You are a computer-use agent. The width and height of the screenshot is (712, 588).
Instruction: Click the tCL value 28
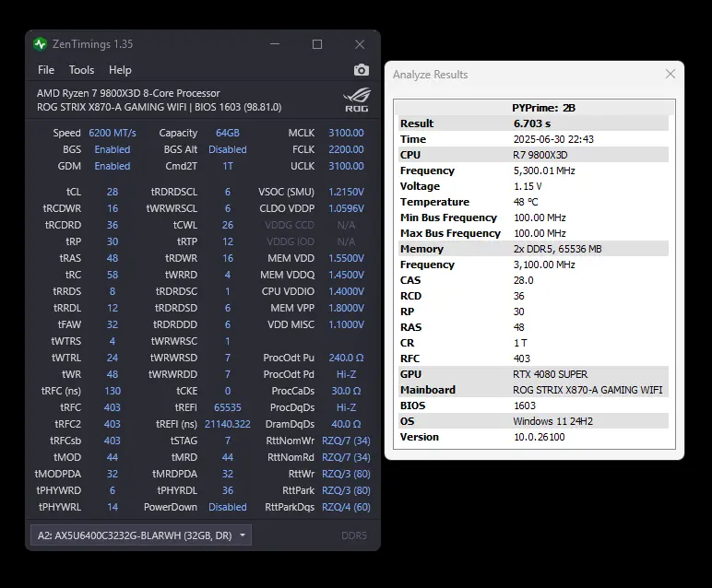[113, 192]
